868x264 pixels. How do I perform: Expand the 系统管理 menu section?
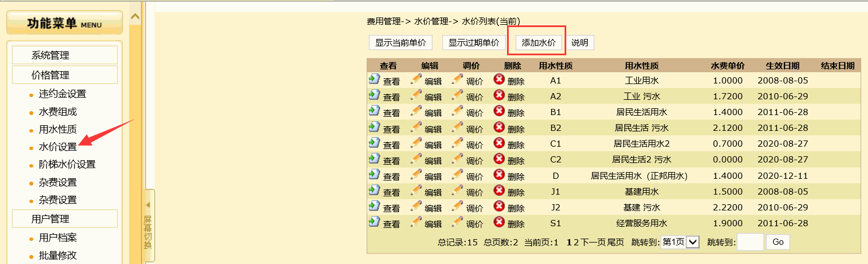click(x=64, y=55)
